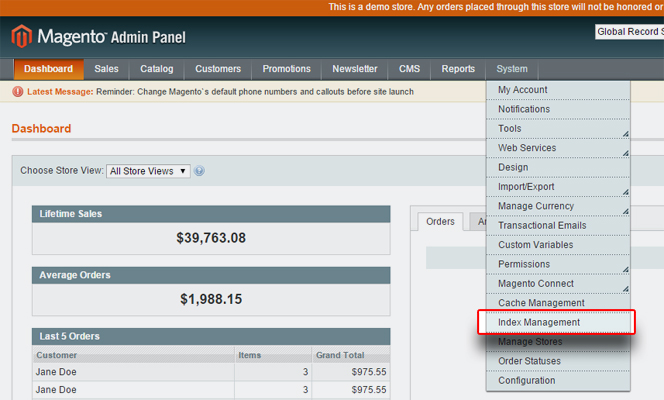Click the Latest Message alert icon
Screen dimensions: 664x400
18,92
